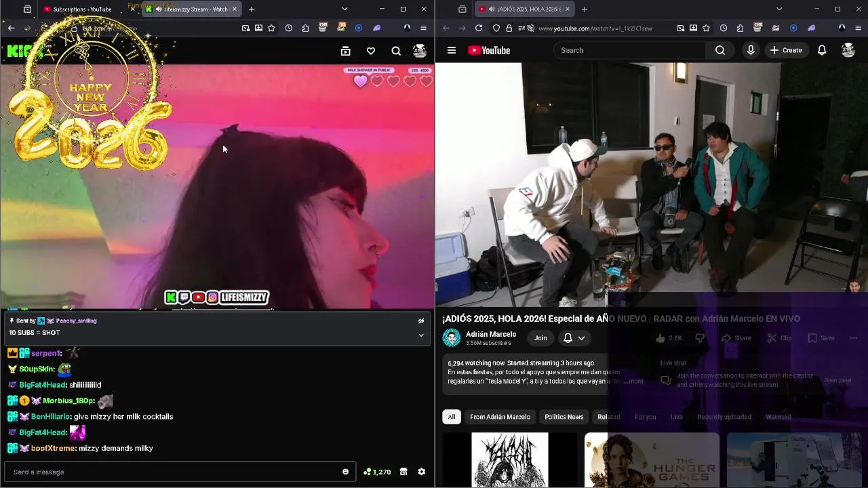
Task: Select the 'Politics News' chip
Action: pos(564,417)
